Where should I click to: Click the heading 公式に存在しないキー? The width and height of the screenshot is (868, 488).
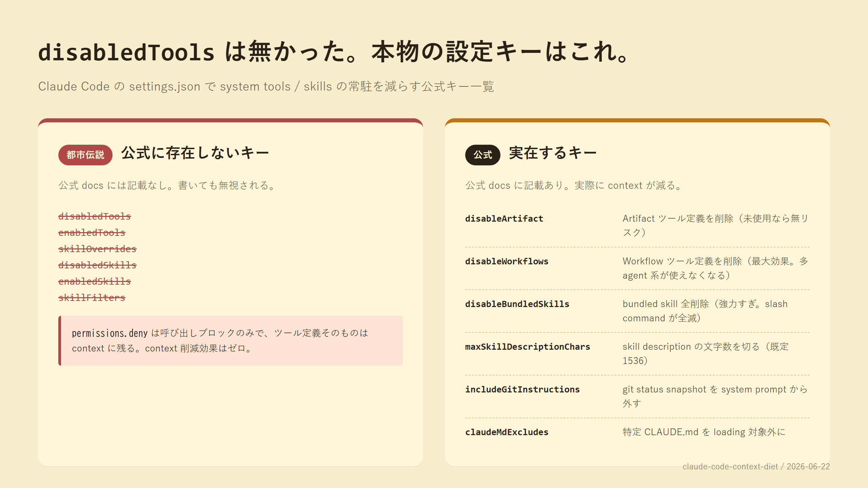(195, 153)
